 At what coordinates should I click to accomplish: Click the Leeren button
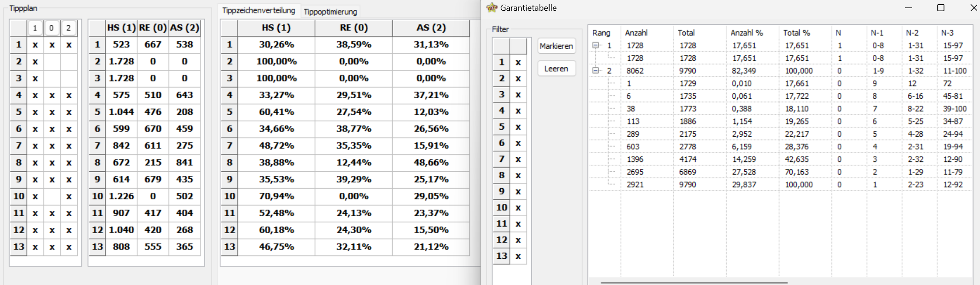point(557,68)
